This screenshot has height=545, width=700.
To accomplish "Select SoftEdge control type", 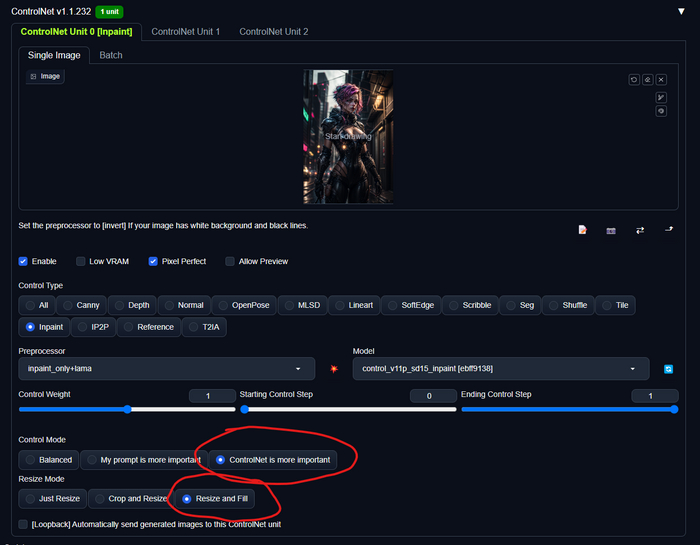I will tap(411, 305).
